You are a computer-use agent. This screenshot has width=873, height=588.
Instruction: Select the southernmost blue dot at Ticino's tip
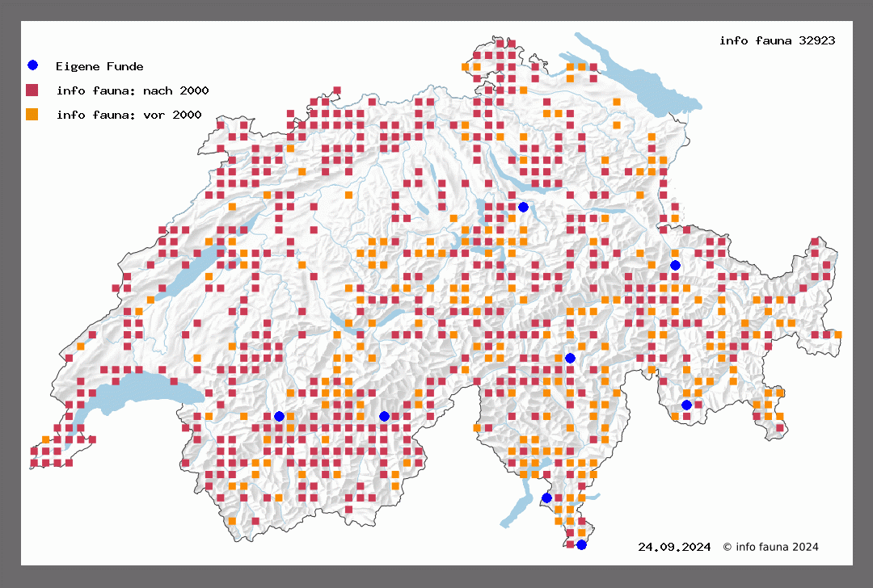click(x=581, y=544)
